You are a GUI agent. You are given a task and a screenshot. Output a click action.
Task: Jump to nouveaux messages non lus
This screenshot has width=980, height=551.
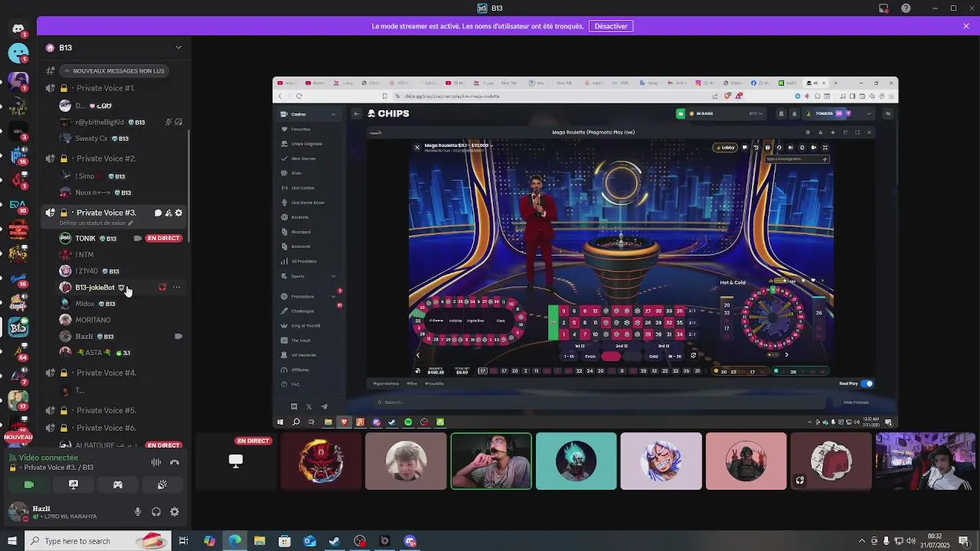pyautogui.click(x=114, y=70)
